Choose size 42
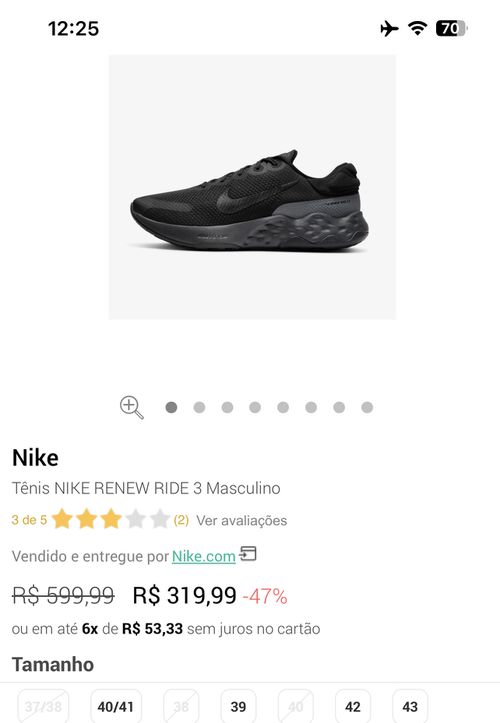 point(353,706)
